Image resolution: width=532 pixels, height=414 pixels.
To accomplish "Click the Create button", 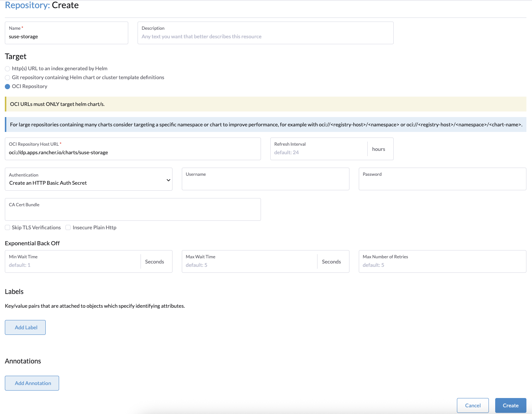I will point(510,405).
